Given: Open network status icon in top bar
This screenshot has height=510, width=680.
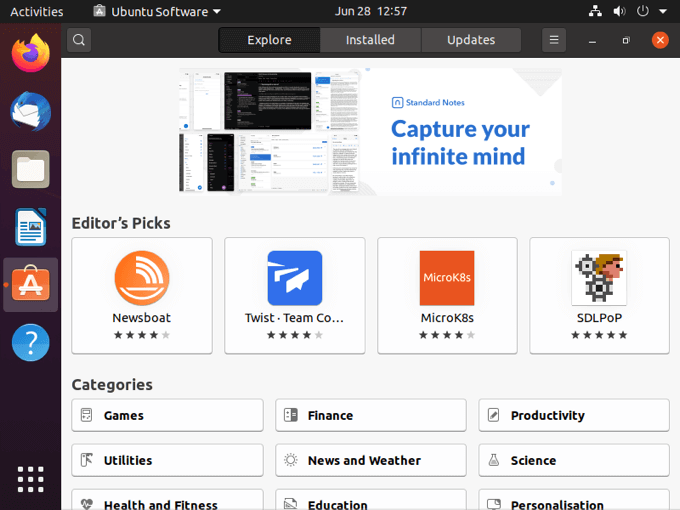Looking at the screenshot, I should [x=595, y=11].
